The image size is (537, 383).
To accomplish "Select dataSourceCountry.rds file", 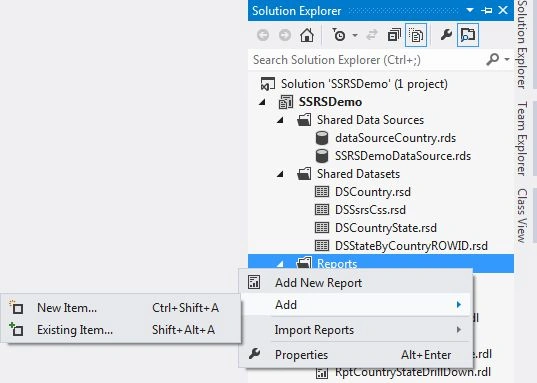I will (x=396, y=138).
